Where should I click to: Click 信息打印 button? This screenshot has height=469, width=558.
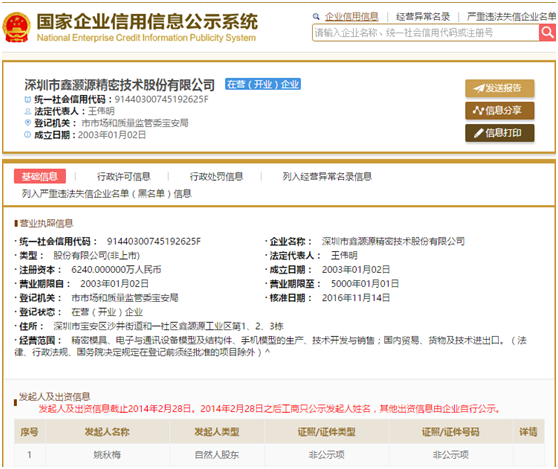click(500, 133)
